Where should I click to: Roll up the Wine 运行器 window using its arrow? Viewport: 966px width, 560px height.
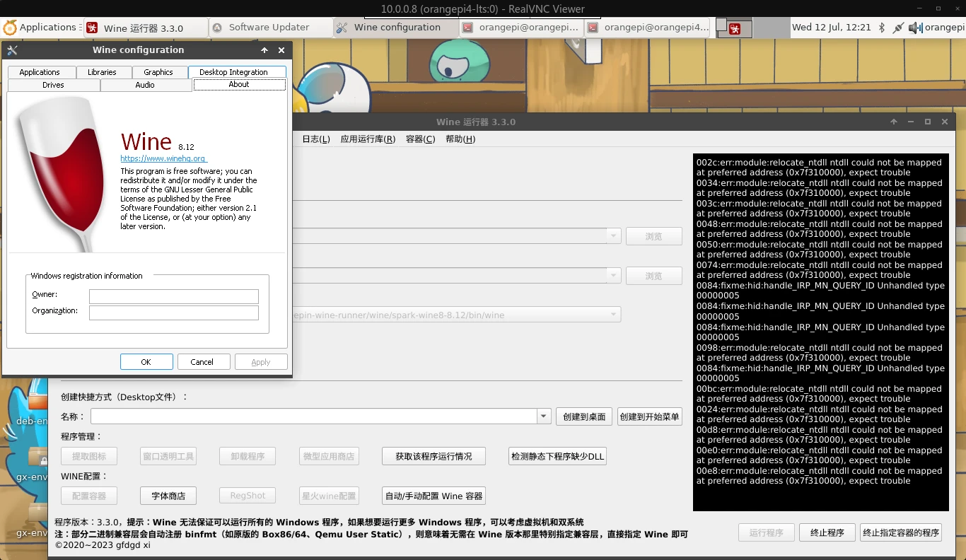[894, 122]
